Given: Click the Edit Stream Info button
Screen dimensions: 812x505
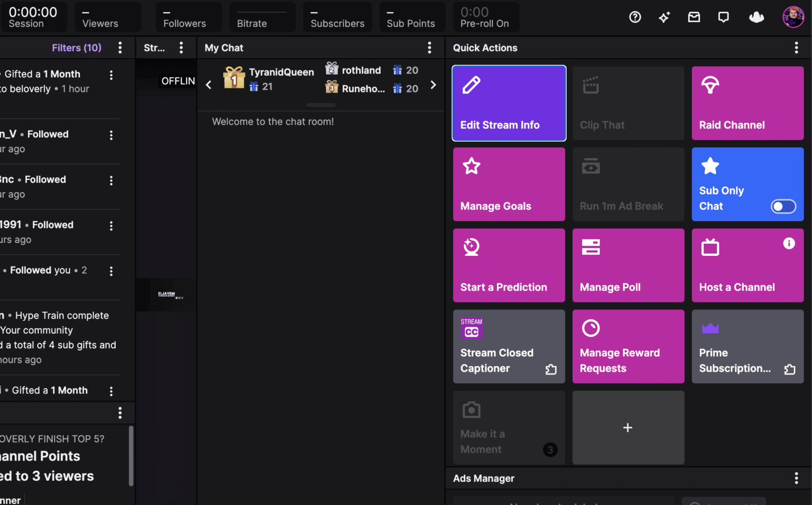Looking at the screenshot, I should [x=509, y=103].
